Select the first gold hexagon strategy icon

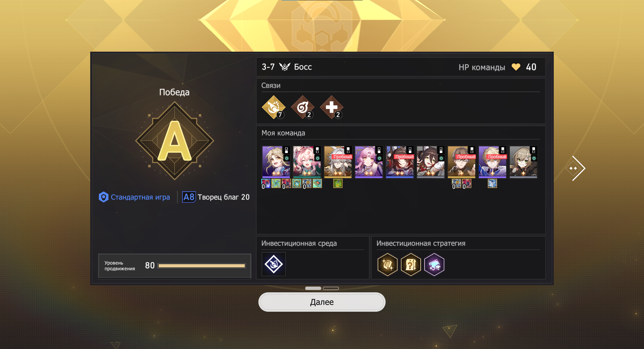pyautogui.click(x=387, y=264)
